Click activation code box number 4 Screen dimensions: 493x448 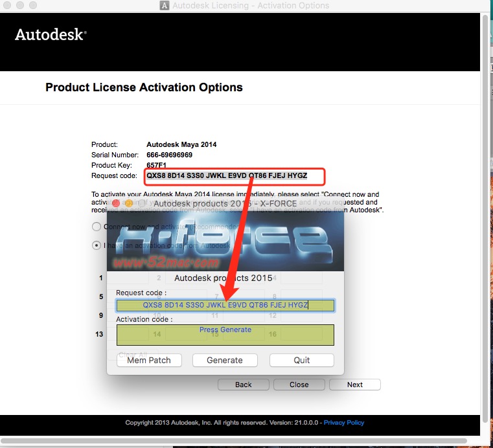click(301, 278)
